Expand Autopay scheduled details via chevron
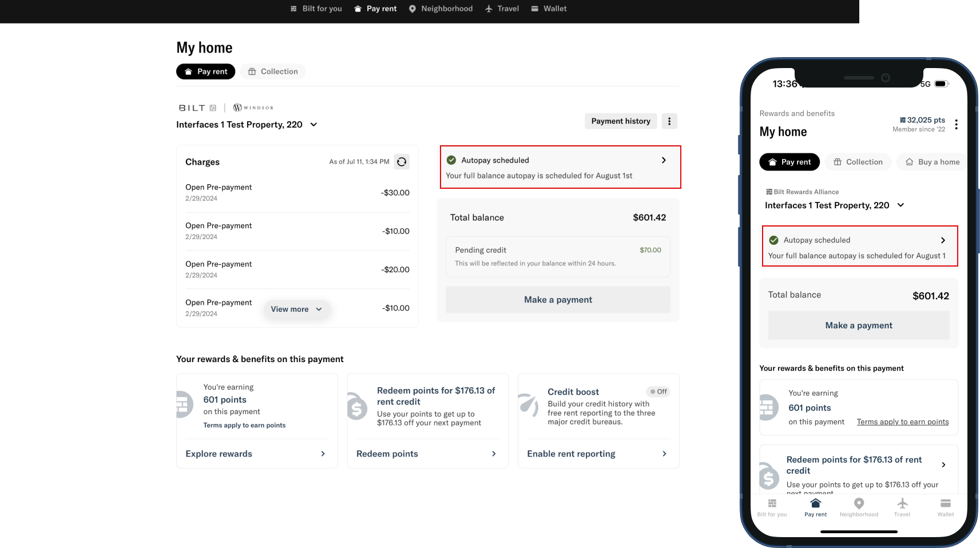 [x=664, y=160]
